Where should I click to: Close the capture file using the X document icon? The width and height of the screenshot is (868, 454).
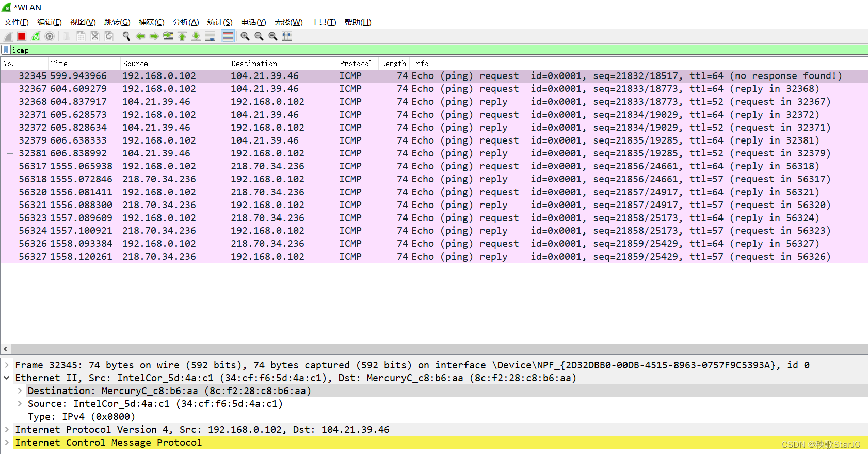click(94, 36)
